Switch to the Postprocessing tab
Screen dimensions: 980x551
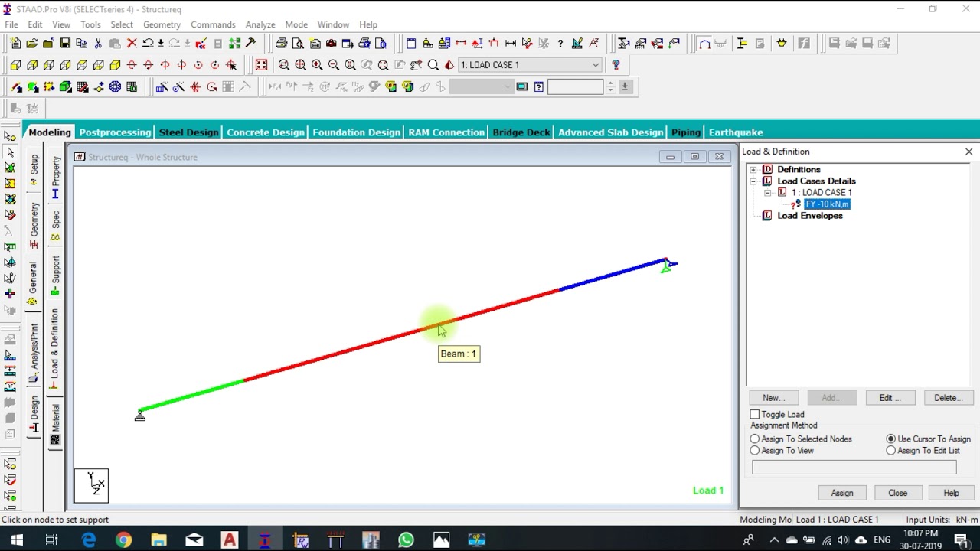click(115, 132)
